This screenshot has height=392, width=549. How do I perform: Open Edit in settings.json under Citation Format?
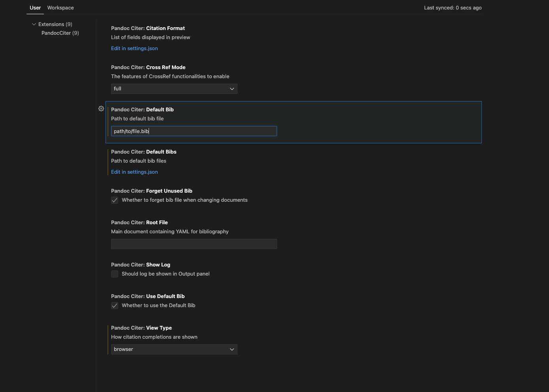[x=134, y=48]
